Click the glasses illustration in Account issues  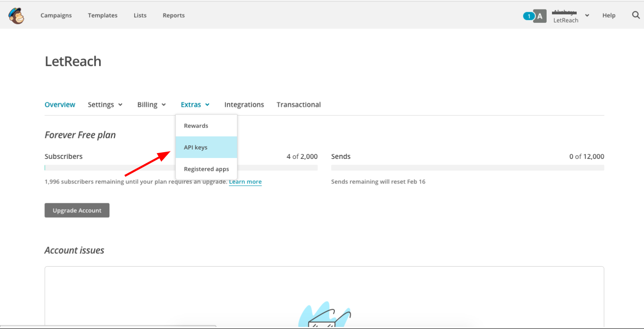[x=325, y=315]
